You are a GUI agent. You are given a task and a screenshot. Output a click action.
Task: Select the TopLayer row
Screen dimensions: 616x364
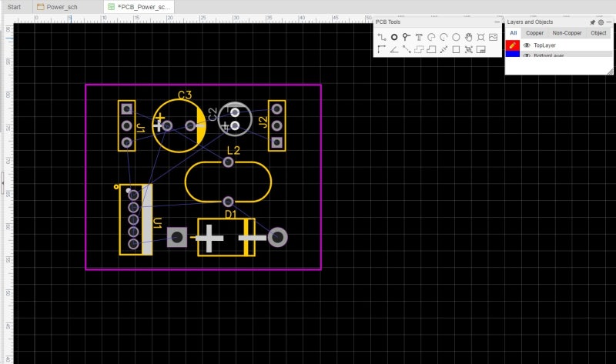click(559, 45)
